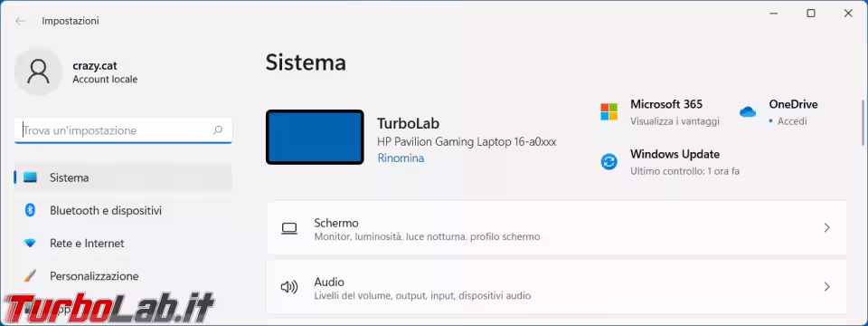Click the blue desktop wallpaper thumbnail
The height and width of the screenshot is (326, 868).
point(315,137)
